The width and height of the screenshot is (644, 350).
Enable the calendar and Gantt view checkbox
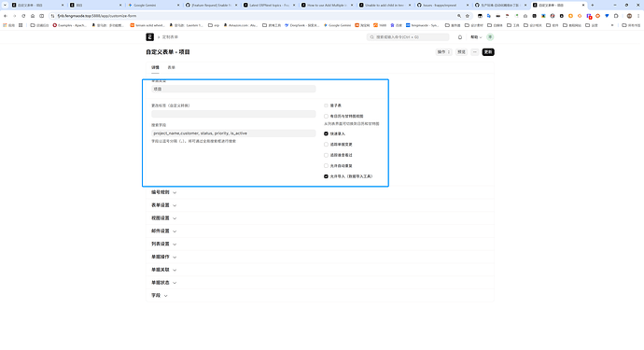tap(326, 117)
